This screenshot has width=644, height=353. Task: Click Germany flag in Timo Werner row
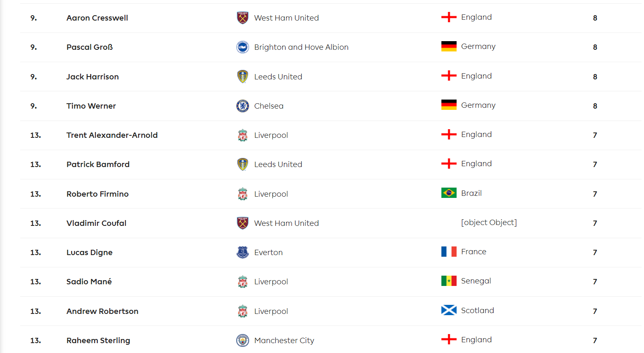click(449, 105)
